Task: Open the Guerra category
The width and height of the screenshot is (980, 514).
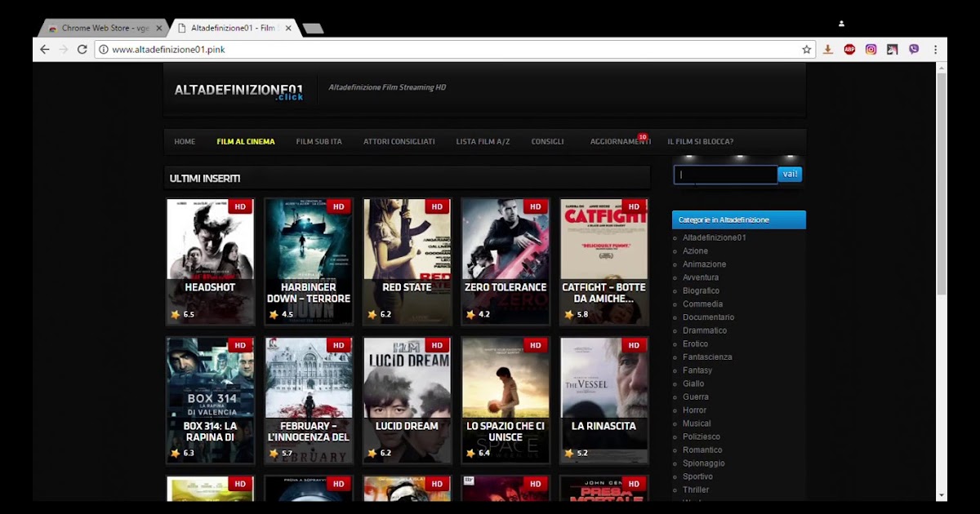Action: [696, 397]
